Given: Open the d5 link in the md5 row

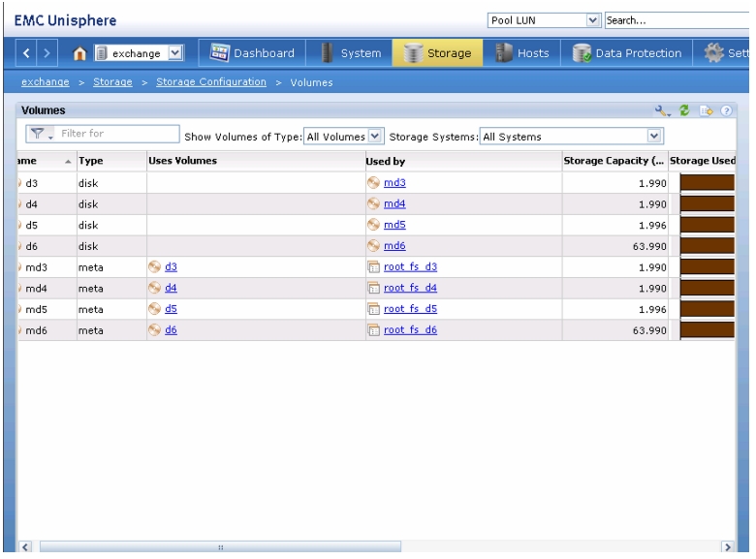Looking at the screenshot, I should [x=171, y=309].
